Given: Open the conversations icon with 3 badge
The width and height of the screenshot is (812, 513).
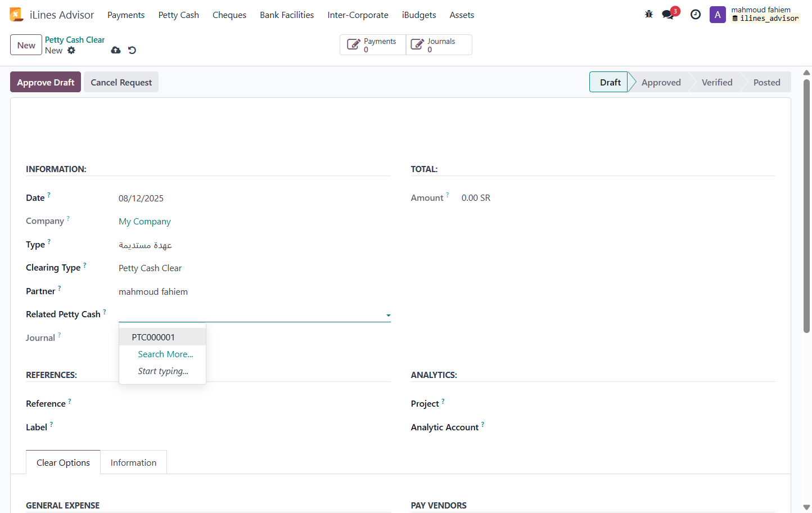Looking at the screenshot, I should pyautogui.click(x=669, y=13).
